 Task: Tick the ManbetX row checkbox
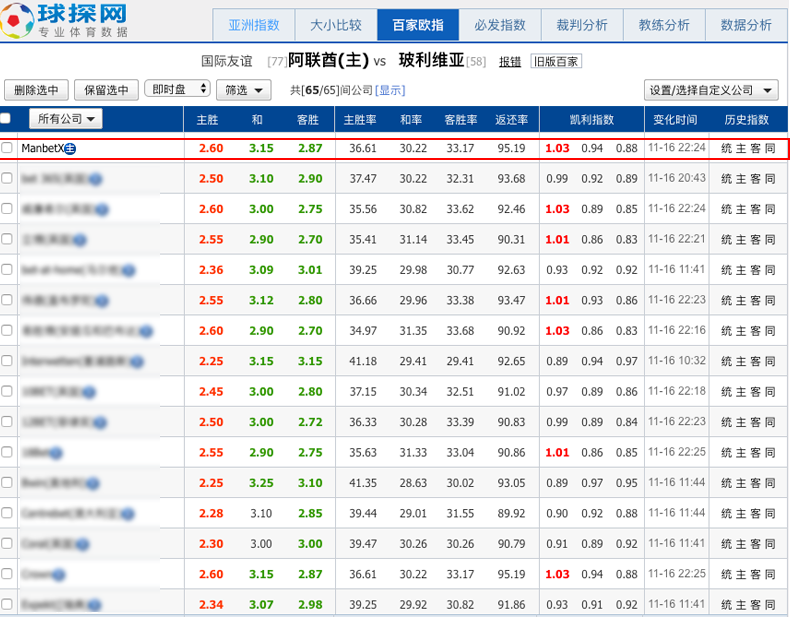click(8, 148)
